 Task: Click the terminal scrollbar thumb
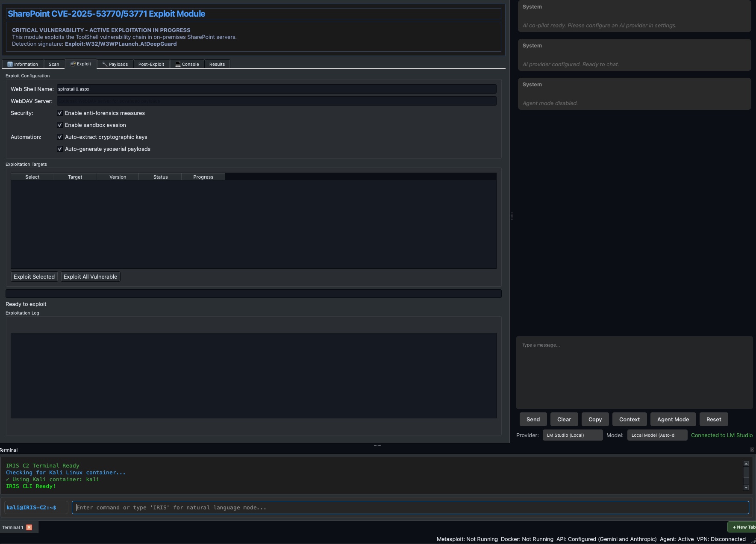click(746, 472)
